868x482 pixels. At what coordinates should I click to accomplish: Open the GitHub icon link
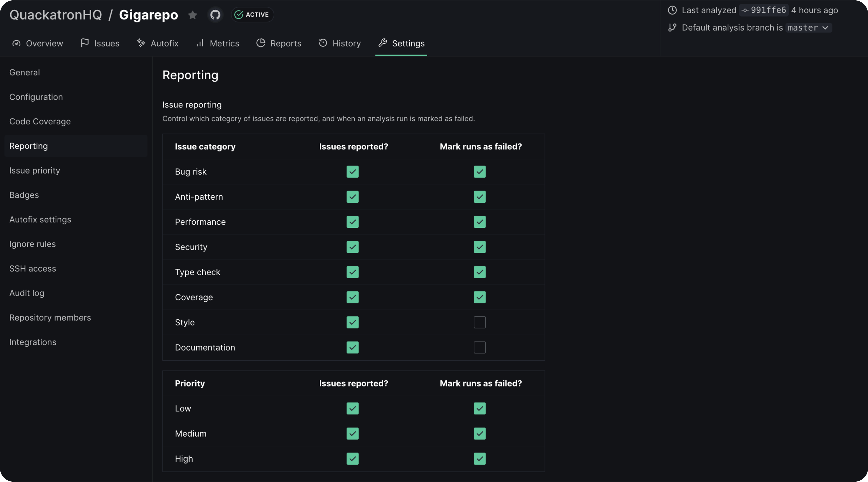pos(215,15)
